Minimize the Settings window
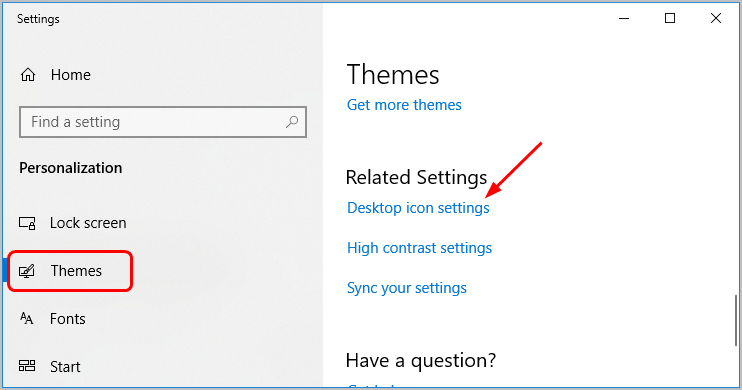The image size is (742, 390). (624, 18)
